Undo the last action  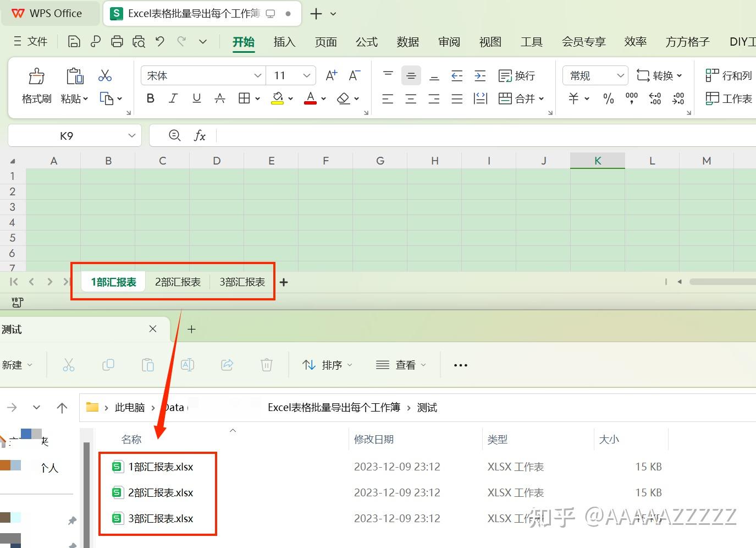tap(160, 41)
